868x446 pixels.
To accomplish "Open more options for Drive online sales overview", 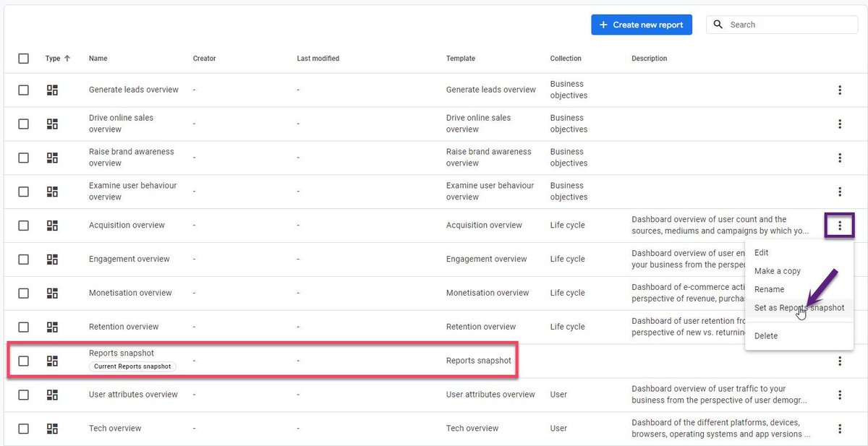I will (840, 124).
